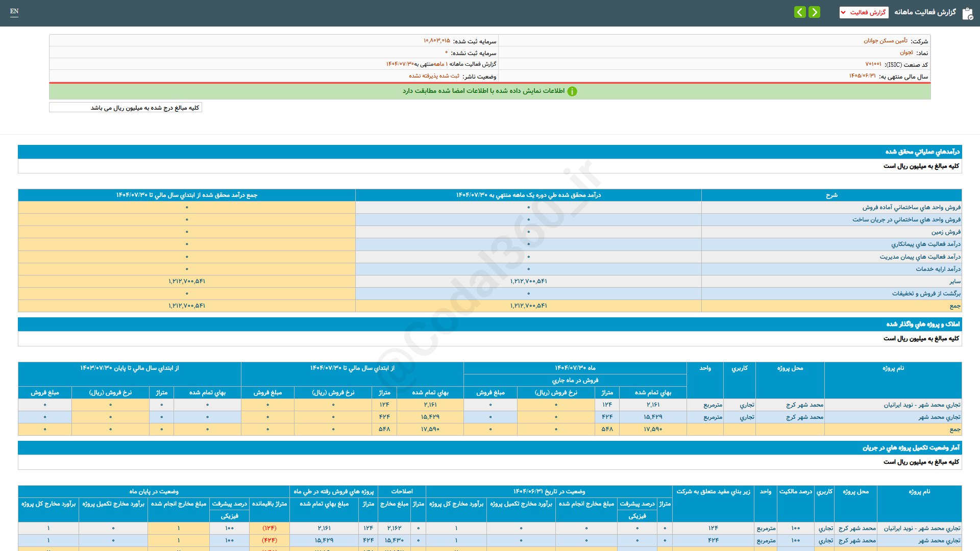Click the symbol link ثجوان
The width and height of the screenshot is (980, 551).
[x=906, y=53]
